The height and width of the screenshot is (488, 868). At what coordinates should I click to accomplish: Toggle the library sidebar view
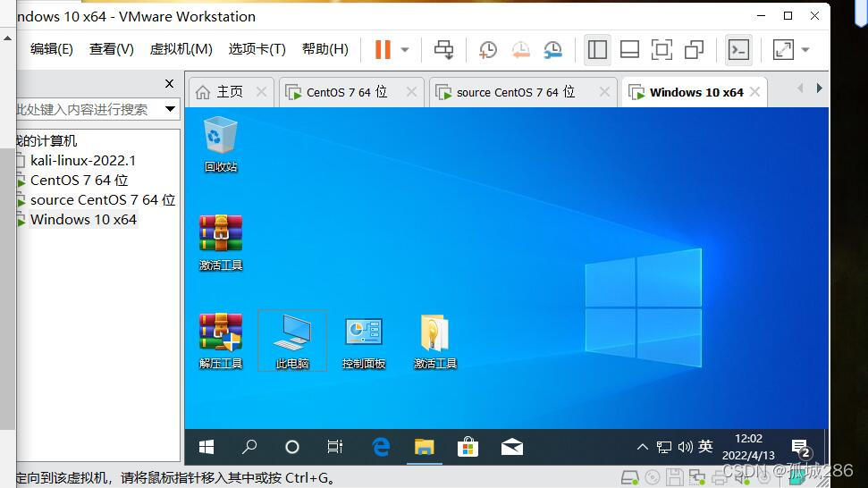(x=597, y=50)
